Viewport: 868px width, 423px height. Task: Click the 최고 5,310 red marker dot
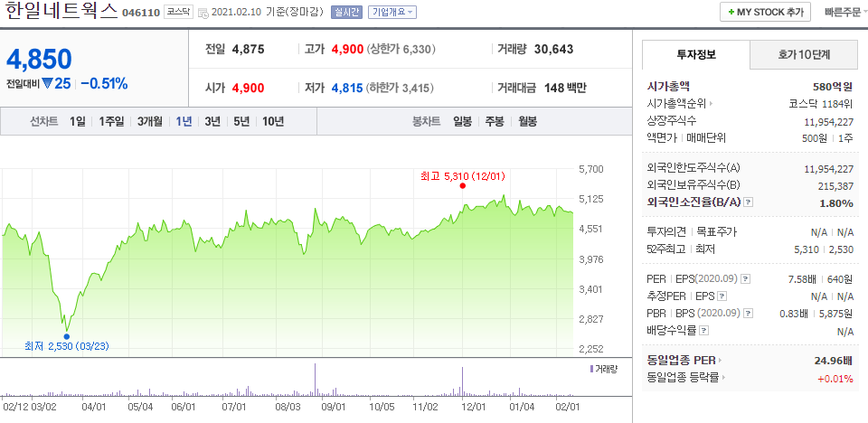coord(462,186)
